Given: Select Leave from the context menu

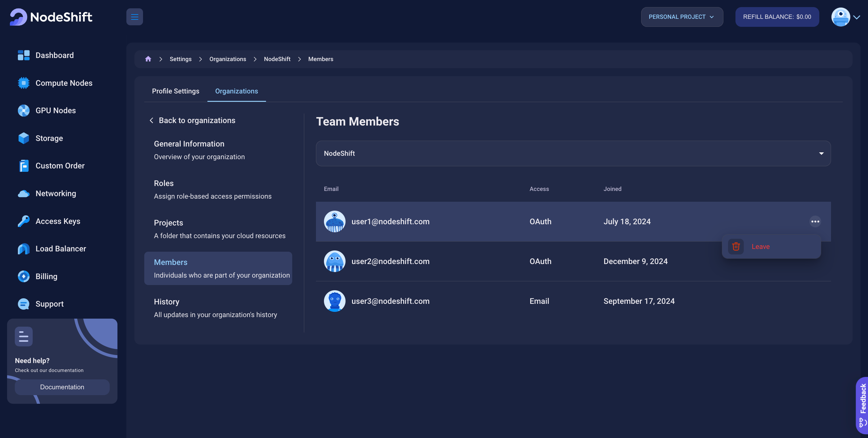Looking at the screenshot, I should point(771,246).
